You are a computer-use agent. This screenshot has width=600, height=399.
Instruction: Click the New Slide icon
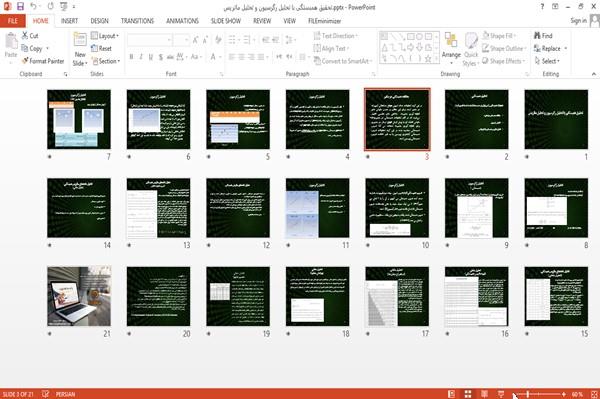[80, 40]
